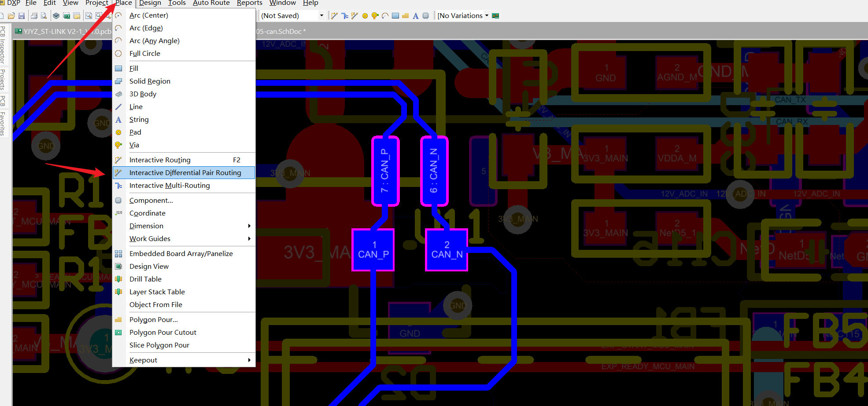Select Line in the Place menu
868x406 pixels.
pyautogui.click(x=184, y=107)
